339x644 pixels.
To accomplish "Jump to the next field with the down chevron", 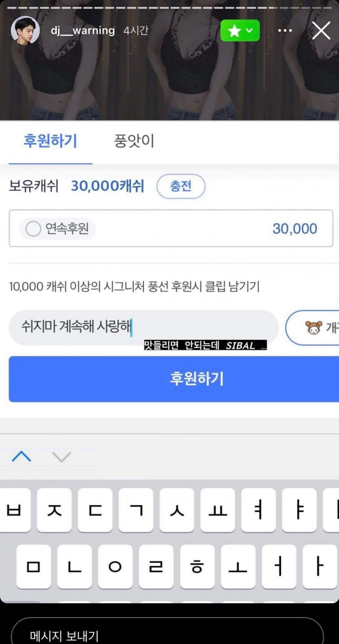I will (61, 456).
